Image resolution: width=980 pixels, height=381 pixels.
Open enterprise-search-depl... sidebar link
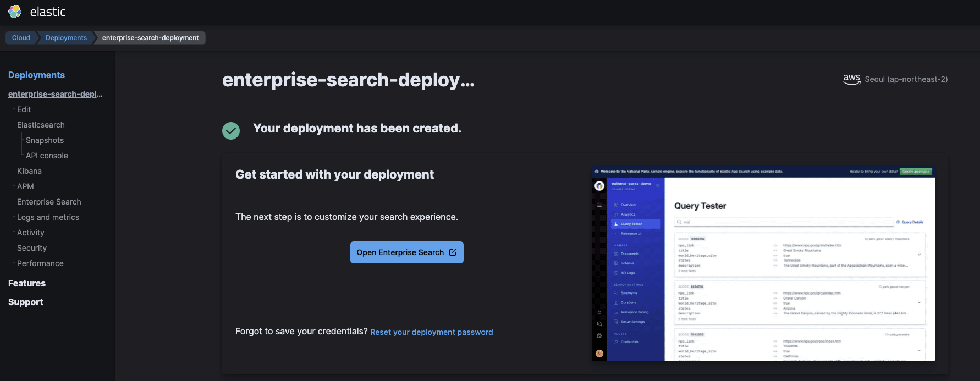[55, 94]
